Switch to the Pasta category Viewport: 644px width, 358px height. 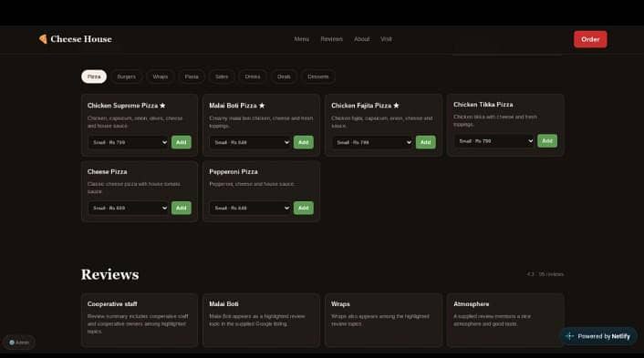point(192,77)
